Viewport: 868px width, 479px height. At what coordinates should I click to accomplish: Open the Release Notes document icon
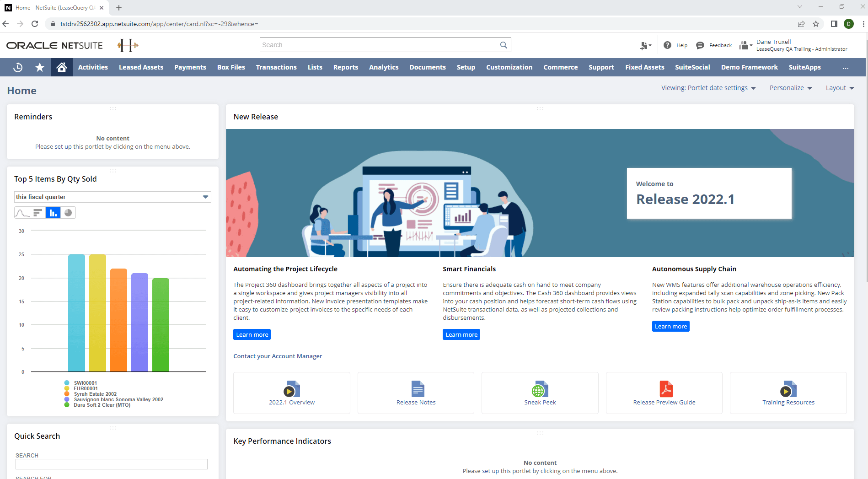click(418, 389)
